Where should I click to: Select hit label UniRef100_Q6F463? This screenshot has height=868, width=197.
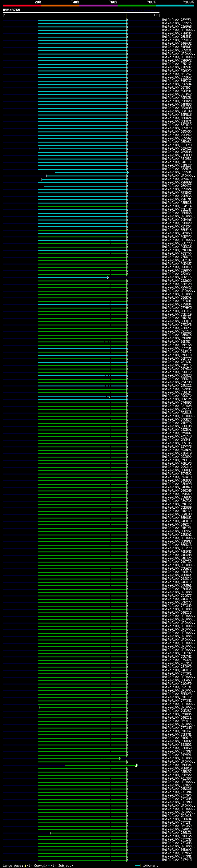point(177,680)
